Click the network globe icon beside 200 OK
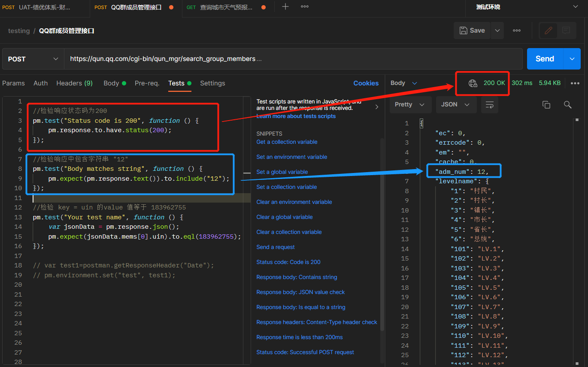 473,83
